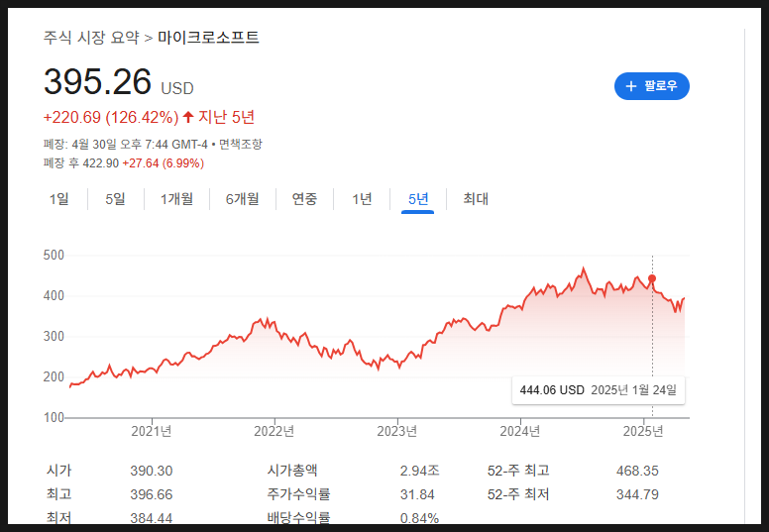The width and height of the screenshot is (769, 532).
Task: Click the 52-주 최저 label
Action: (x=518, y=494)
